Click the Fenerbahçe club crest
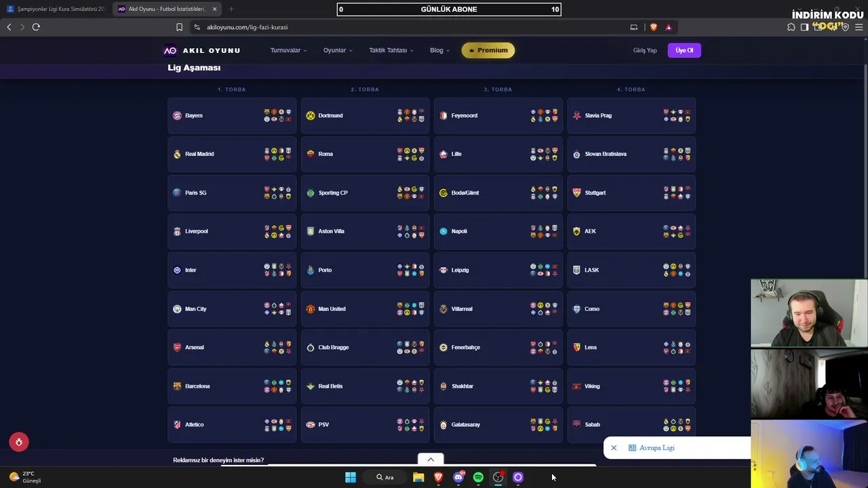The image size is (868, 488). click(x=443, y=348)
